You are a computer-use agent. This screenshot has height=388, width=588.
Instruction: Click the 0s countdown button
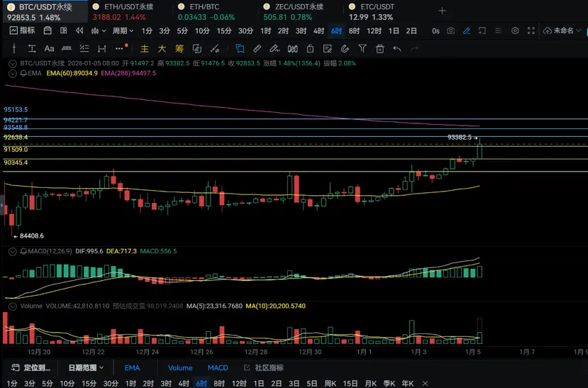pos(436,31)
